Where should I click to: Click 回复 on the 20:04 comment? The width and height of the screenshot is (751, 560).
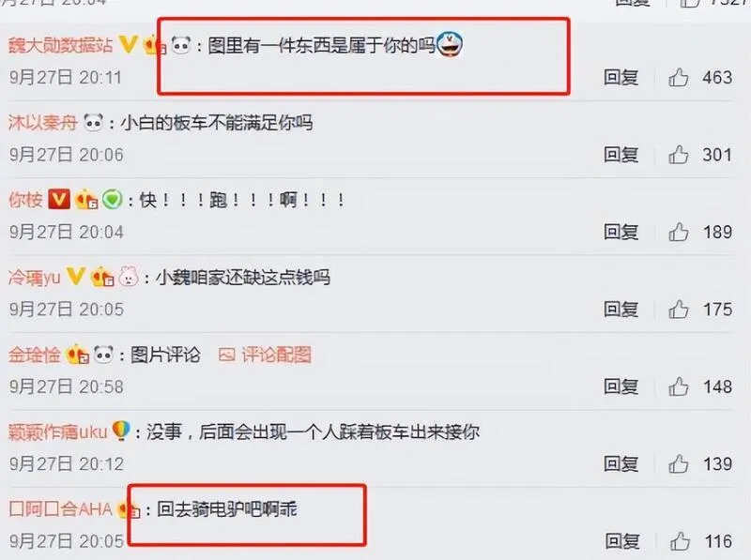[621, 232]
